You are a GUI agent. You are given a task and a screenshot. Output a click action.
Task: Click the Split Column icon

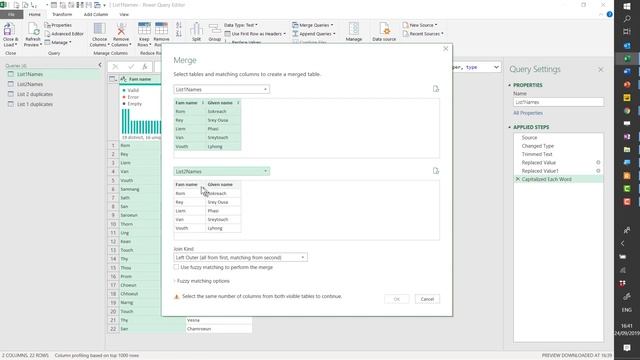[x=196, y=29]
